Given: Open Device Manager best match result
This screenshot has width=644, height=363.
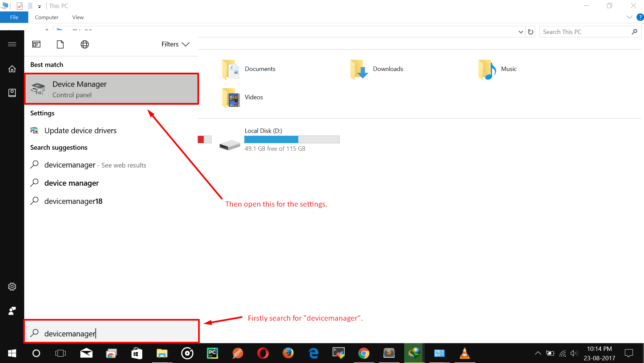Looking at the screenshot, I should (x=112, y=89).
